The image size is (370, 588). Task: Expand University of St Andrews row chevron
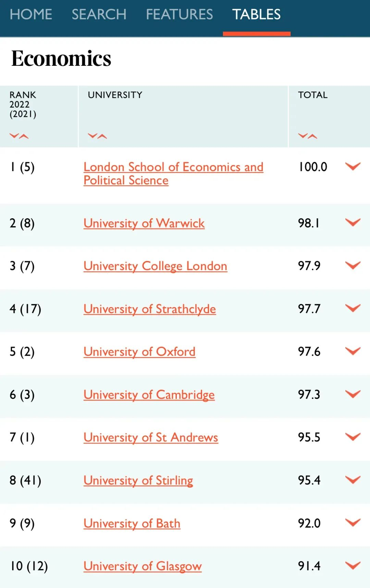pos(353,437)
